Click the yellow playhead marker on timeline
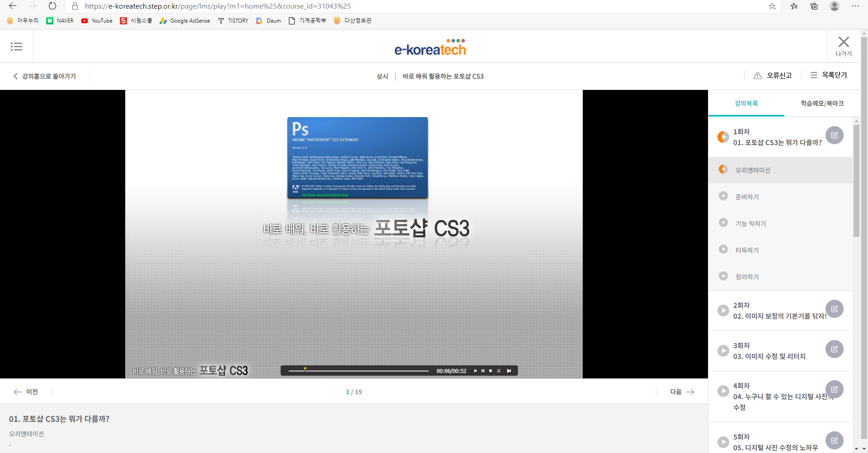The height and width of the screenshot is (453, 868). tap(305, 369)
